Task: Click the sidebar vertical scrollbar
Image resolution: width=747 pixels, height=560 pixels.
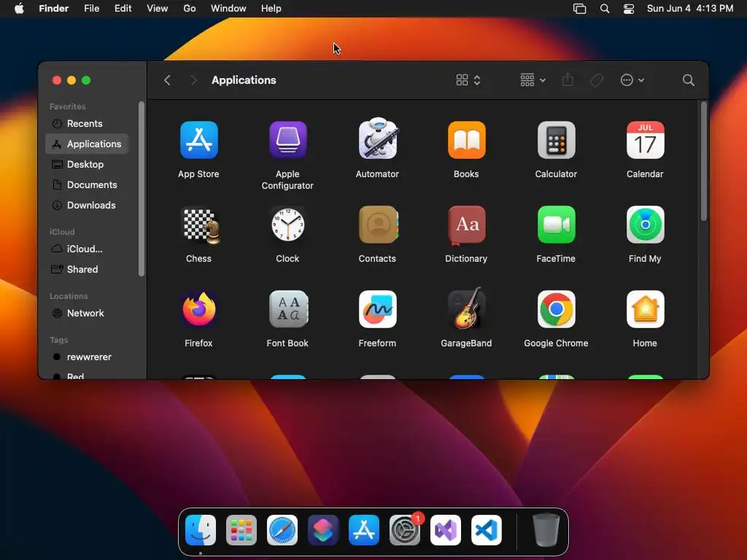Action: coord(142,189)
